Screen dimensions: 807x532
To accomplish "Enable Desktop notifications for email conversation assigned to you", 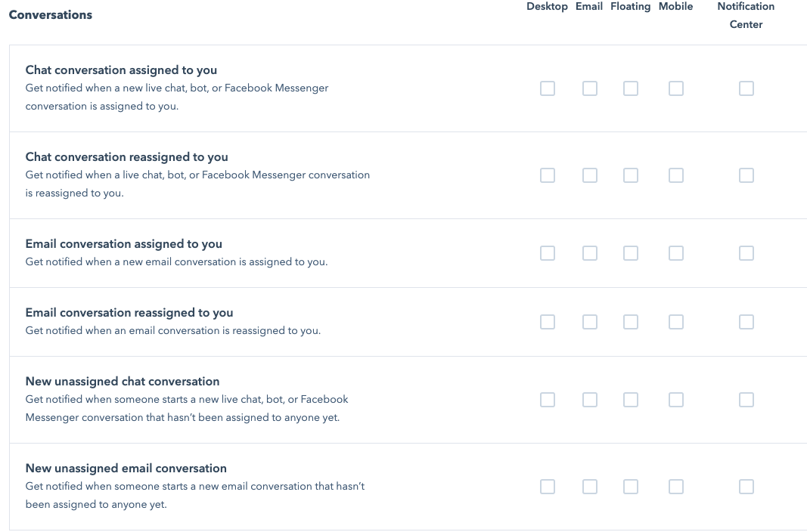I will (548, 253).
